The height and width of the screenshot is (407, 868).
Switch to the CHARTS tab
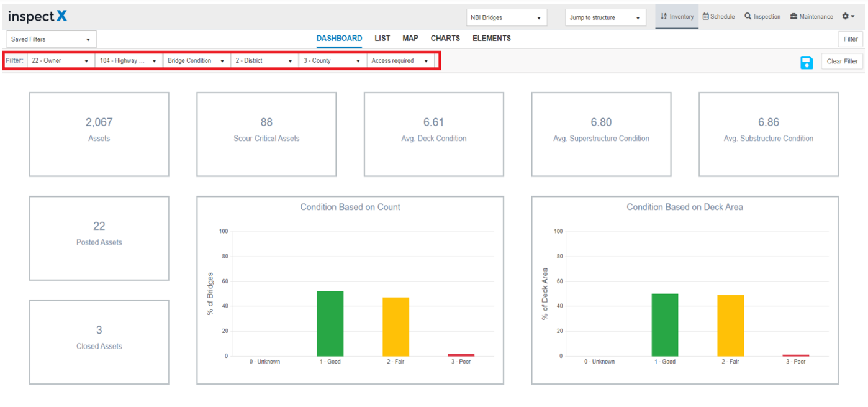point(446,39)
